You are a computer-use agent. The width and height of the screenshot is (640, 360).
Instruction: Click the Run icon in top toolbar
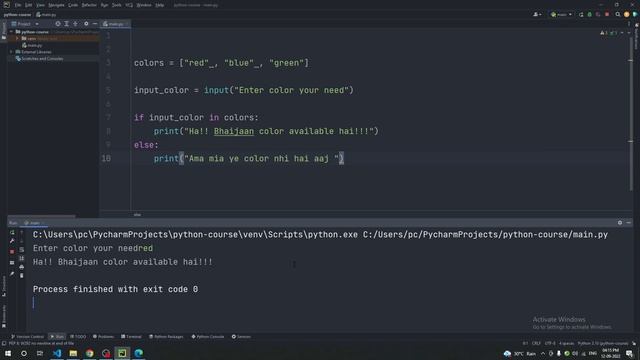click(x=581, y=14)
